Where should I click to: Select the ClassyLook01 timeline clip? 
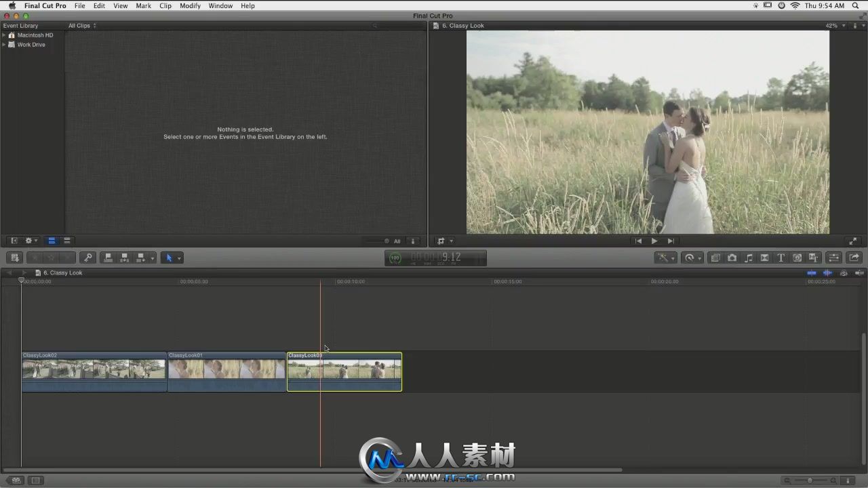(226, 371)
